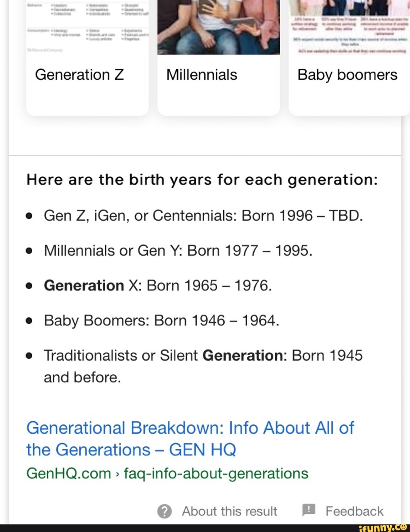Screen dimensions: 410x532
Task: Select the Baby Boomers born 1946 line
Action: (x=162, y=320)
